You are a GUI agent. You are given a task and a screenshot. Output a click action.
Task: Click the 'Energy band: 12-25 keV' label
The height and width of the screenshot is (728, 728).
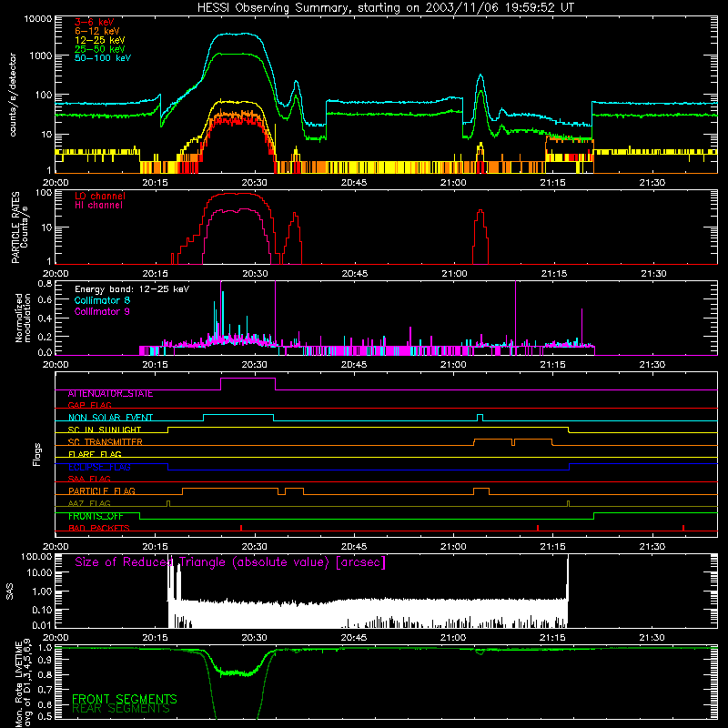[132, 289]
